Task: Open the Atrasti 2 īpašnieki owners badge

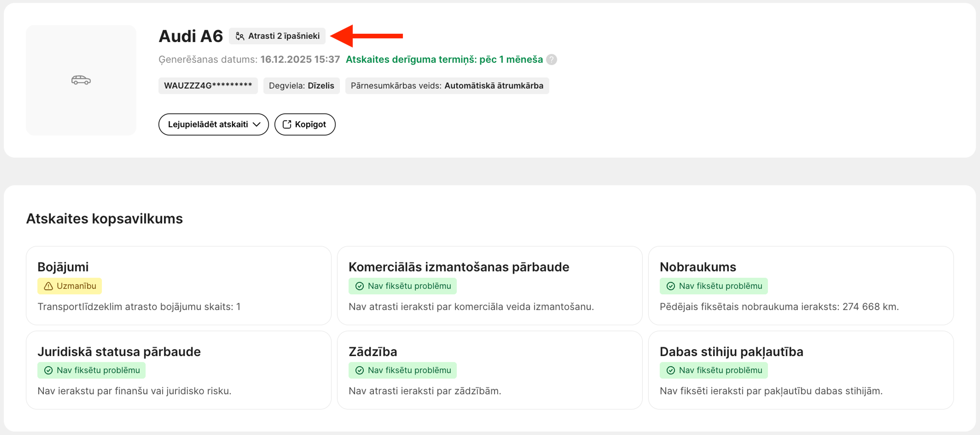Action: pos(277,36)
